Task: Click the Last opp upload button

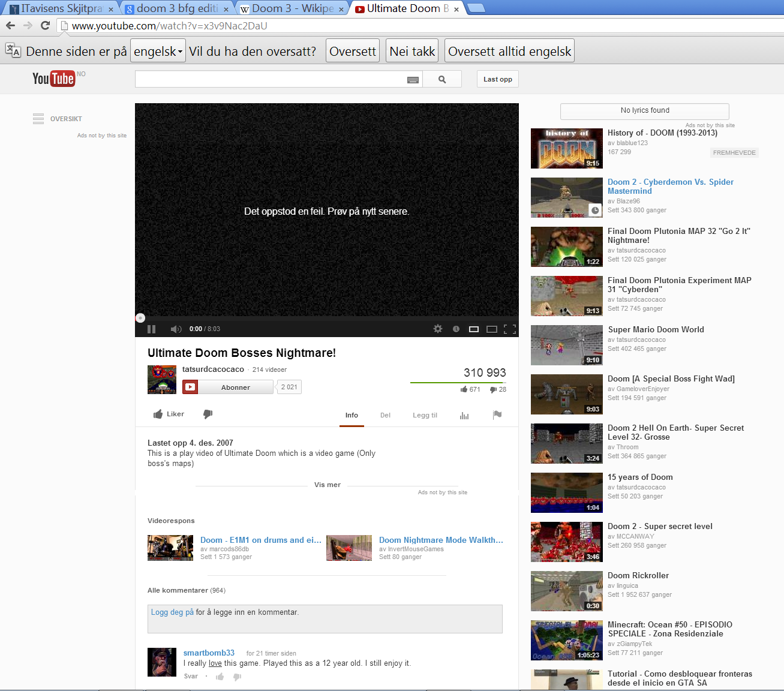Action: click(x=498, y=79)
